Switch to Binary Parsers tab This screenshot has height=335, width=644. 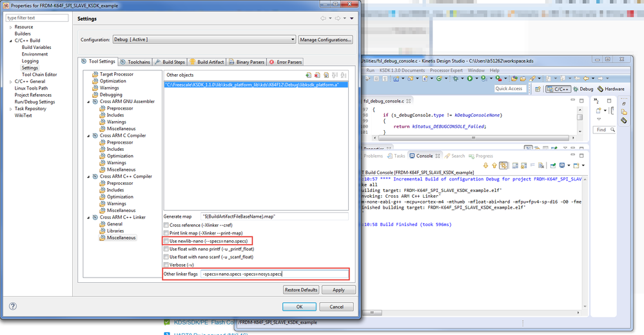tap(246, 62)
